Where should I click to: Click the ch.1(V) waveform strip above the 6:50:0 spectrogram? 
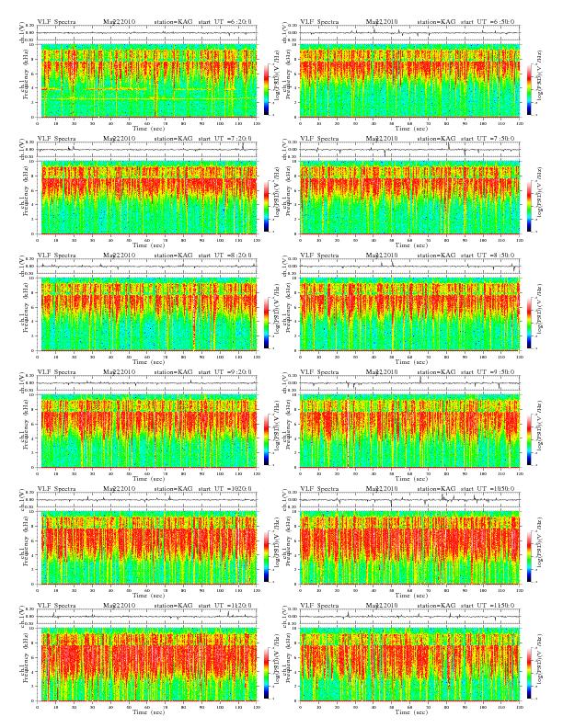click(410, 33)
